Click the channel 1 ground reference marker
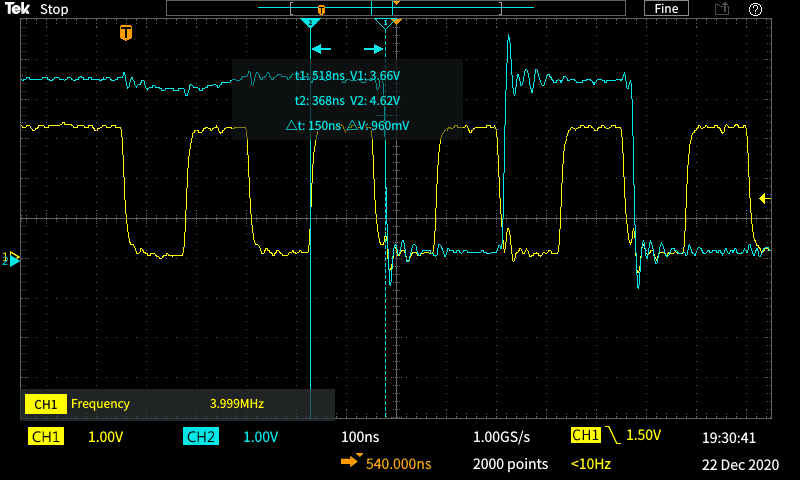The height and width of the screenshot is (480, 800). pos(12,258)
